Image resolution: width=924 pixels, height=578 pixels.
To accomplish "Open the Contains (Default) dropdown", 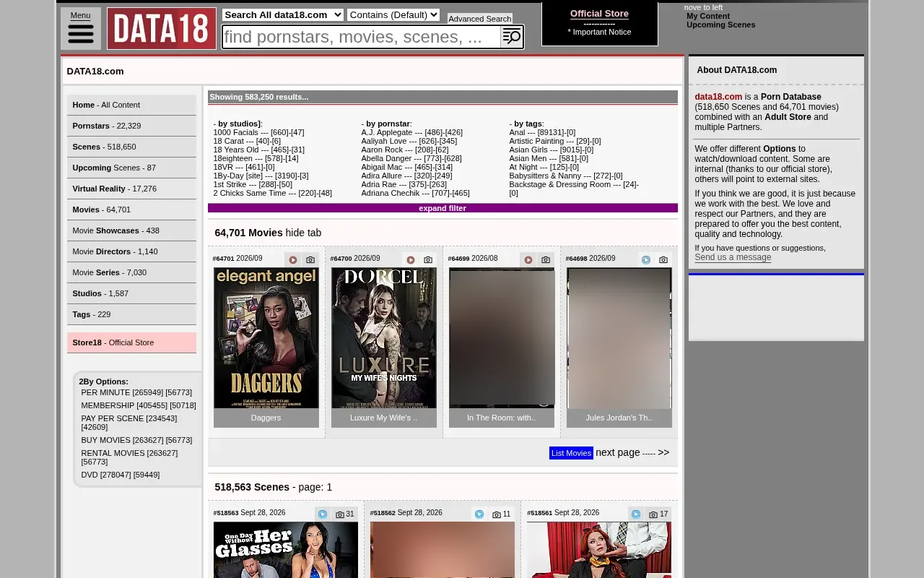I will [393, 14].
